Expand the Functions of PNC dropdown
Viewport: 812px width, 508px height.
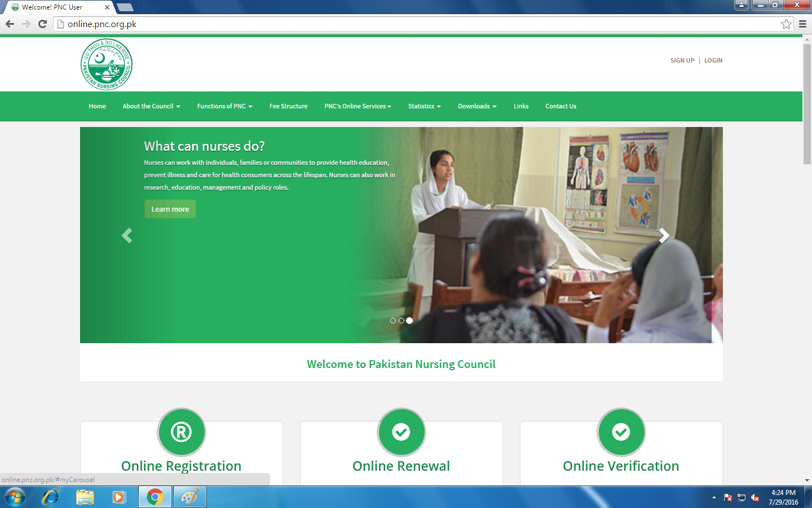[224, 106]
